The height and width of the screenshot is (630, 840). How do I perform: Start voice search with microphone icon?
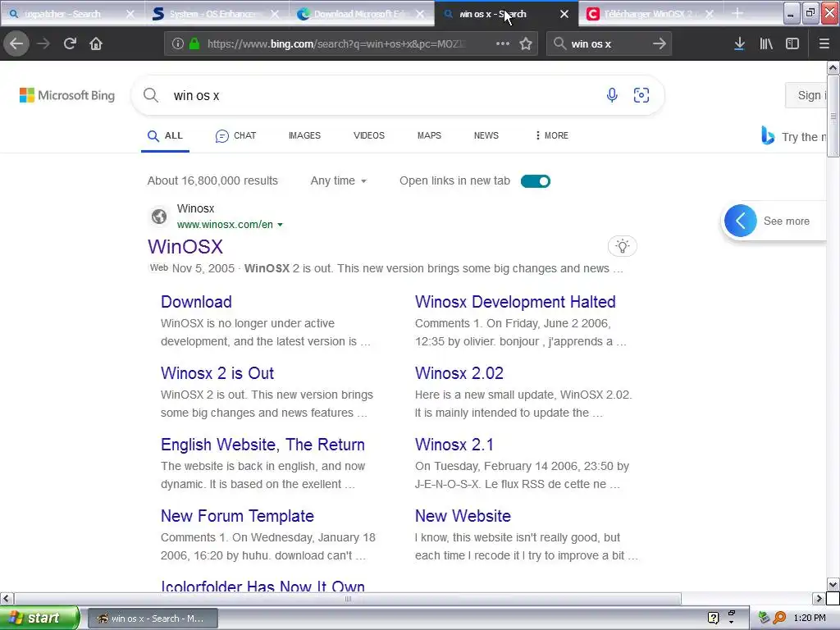pyautogui.click(x=612, y=95)
